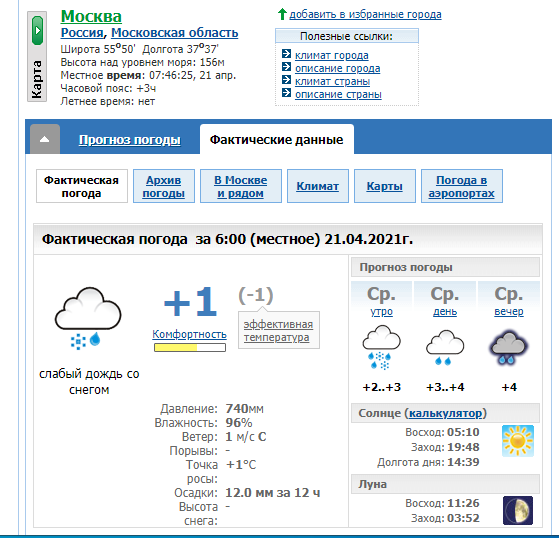Open the описание города link

338,68
